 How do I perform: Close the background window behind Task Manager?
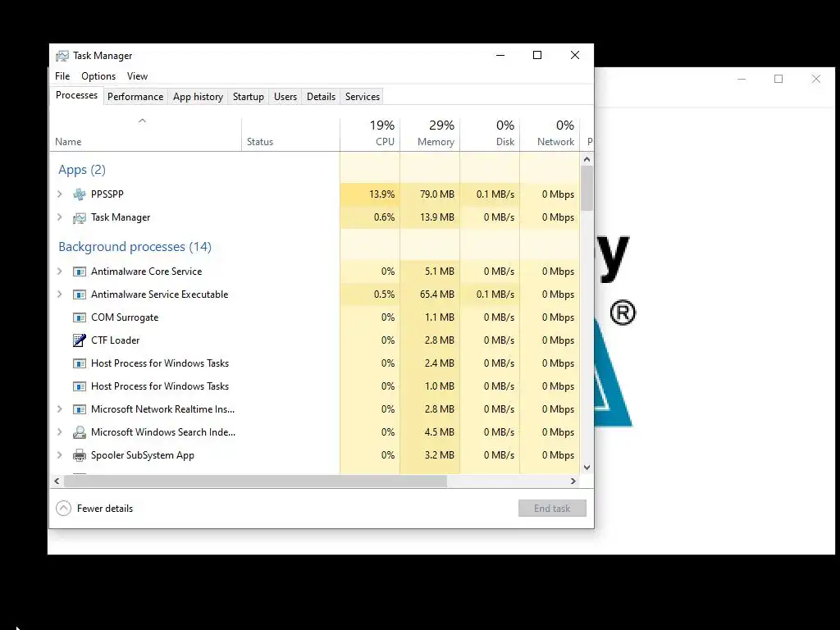pos(816,80)
